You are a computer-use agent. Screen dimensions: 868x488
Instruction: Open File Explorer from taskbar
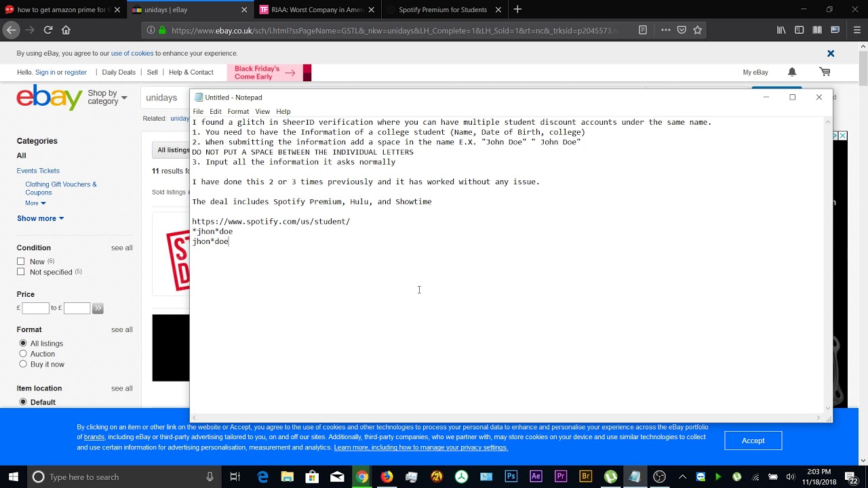pyautogui.click(x=288, y=476)
